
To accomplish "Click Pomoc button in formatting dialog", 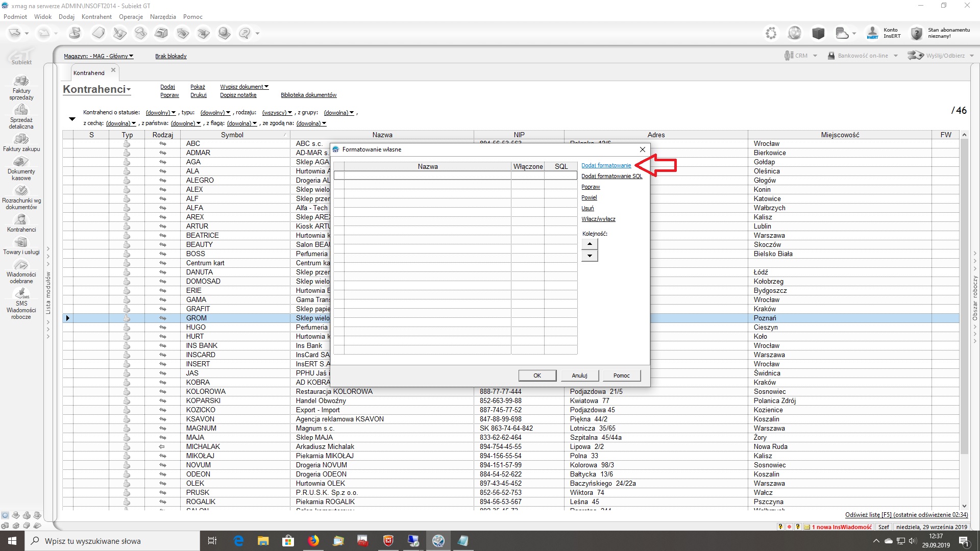I will (x=622, y=375).
